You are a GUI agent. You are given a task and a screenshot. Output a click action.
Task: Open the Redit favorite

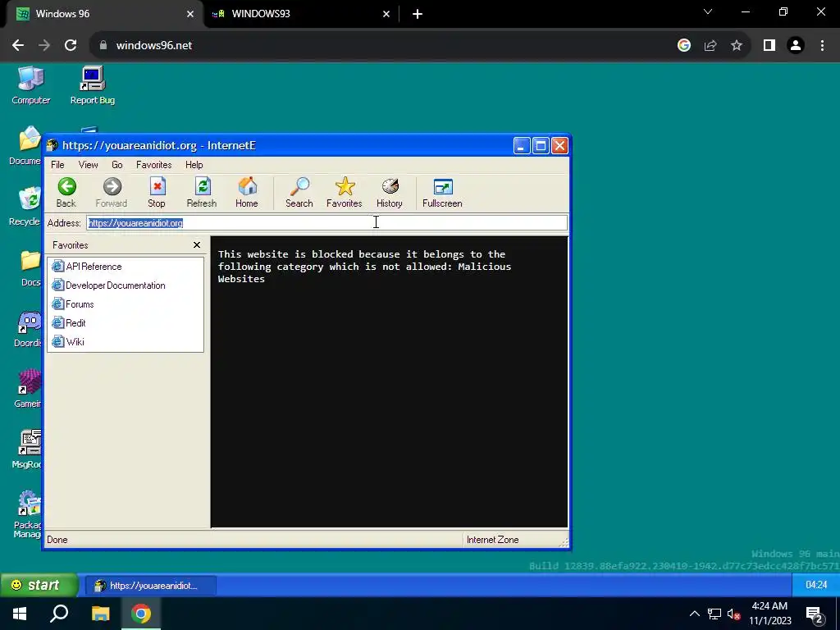69,322
